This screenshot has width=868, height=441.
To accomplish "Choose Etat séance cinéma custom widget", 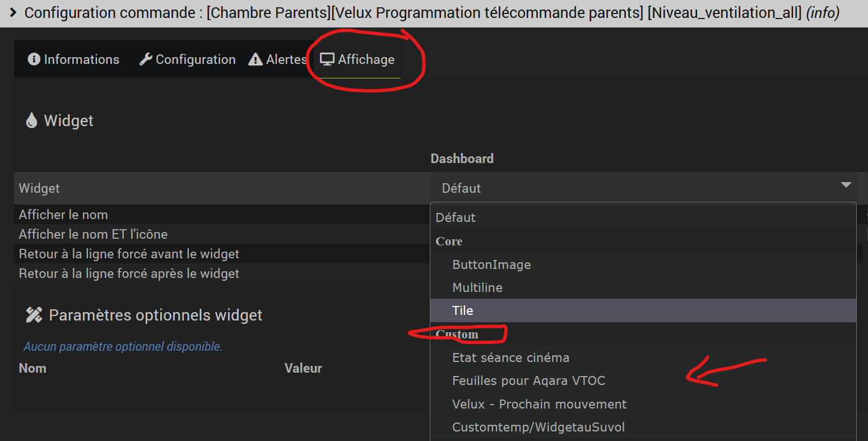I will (x=510, y=358).
